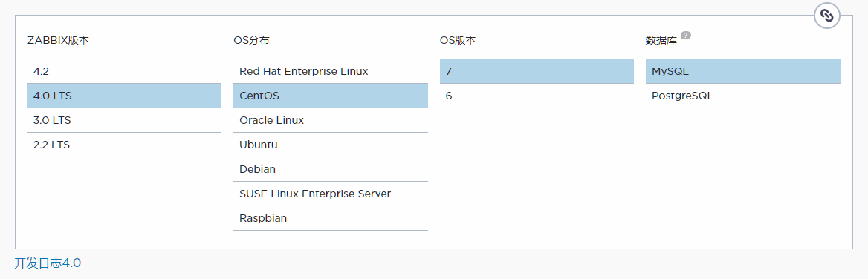Select OS version 7
Viewport: 868px width, 279px height.
point(537,71)
